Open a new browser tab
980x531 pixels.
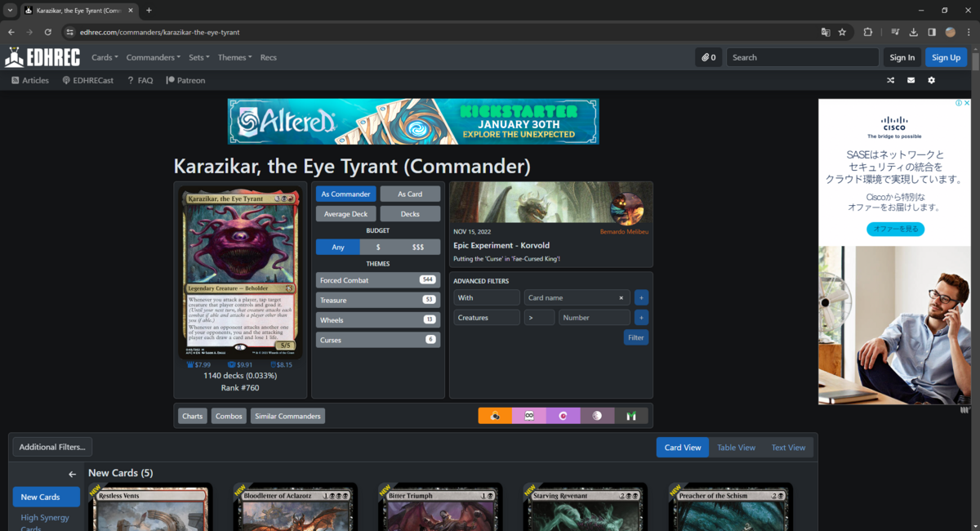[149, 11]
